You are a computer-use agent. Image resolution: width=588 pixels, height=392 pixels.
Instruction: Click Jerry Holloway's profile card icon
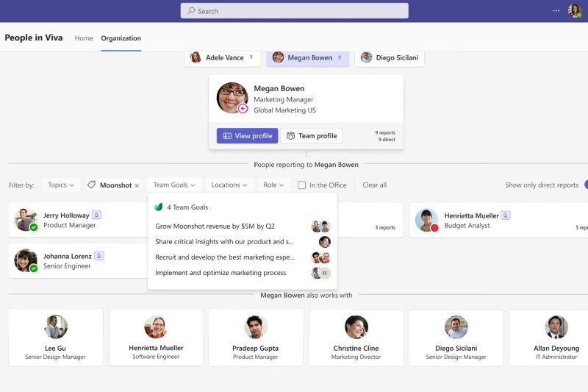96,215
